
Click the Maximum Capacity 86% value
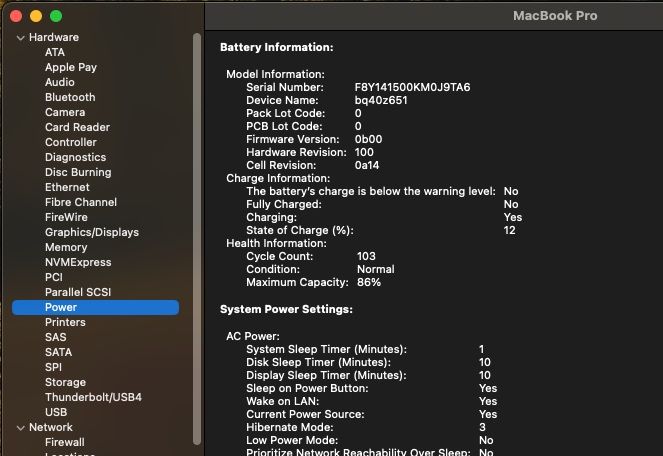(368, 282)
